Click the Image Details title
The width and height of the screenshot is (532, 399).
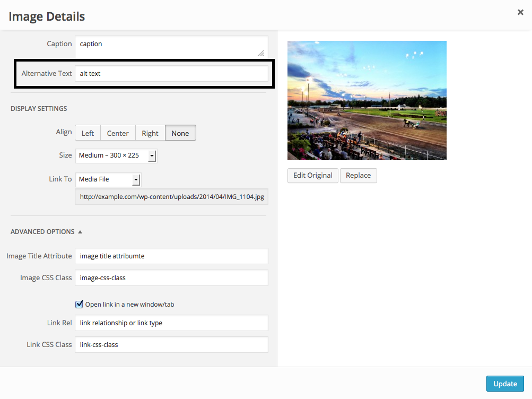[x=47, y=16]
